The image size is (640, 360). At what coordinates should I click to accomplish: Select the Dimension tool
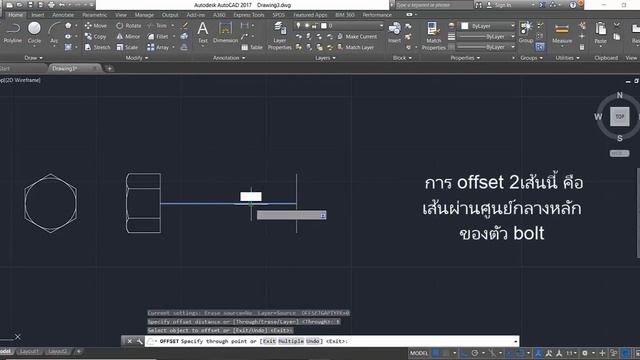[x=225, y=32]
